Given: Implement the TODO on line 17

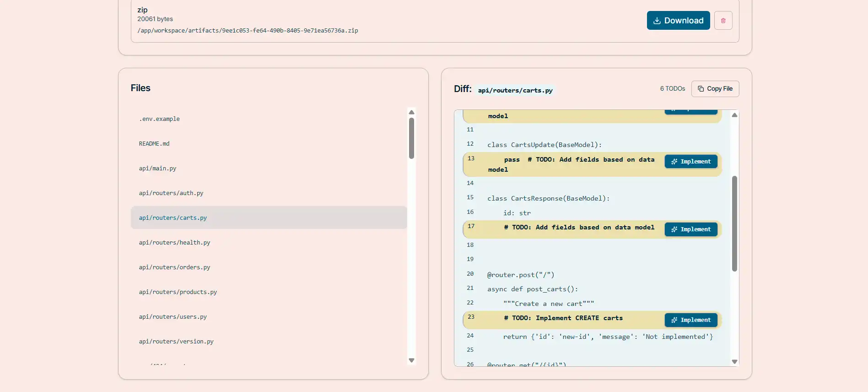Looking at the screenshot, I should coord(691,229).
